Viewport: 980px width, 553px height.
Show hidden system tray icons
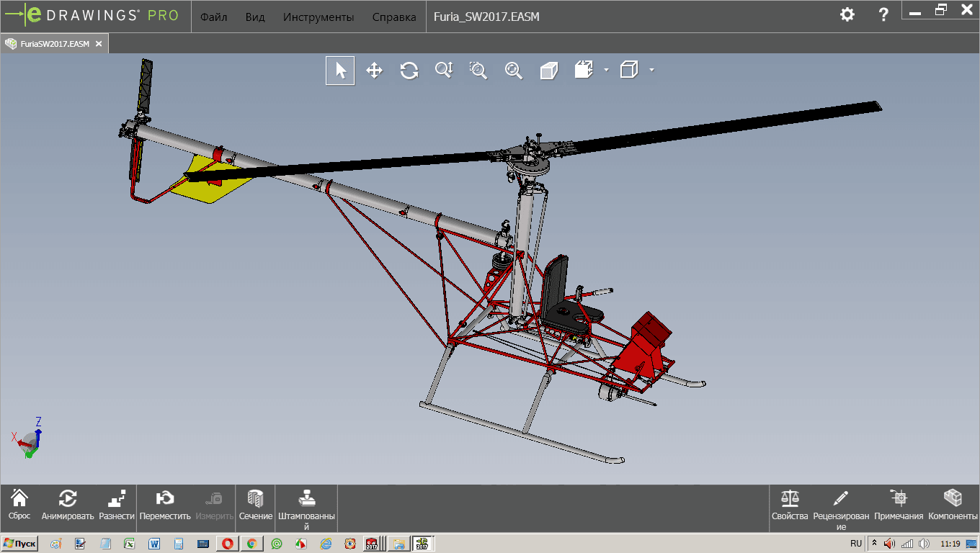874,544
